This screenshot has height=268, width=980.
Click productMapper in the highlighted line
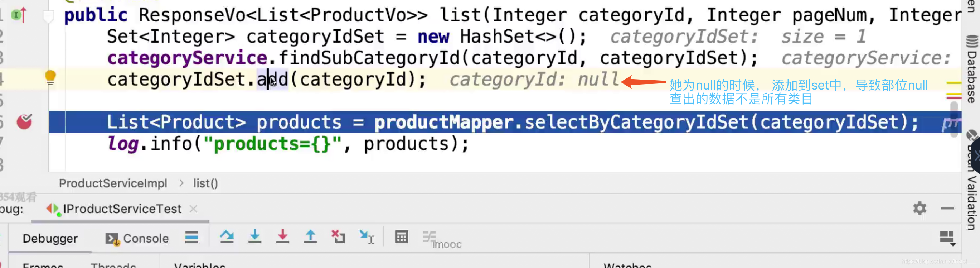tap(443, 123)
